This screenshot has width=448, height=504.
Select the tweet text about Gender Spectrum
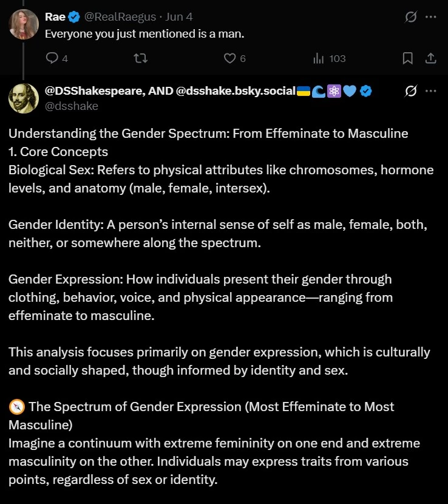(x=221, y=306)
